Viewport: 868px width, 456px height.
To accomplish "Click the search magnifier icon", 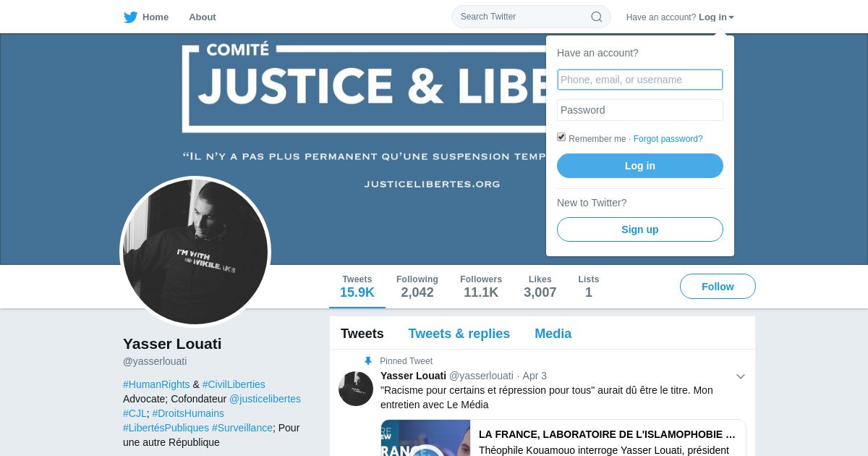I will tap(597, 17).
